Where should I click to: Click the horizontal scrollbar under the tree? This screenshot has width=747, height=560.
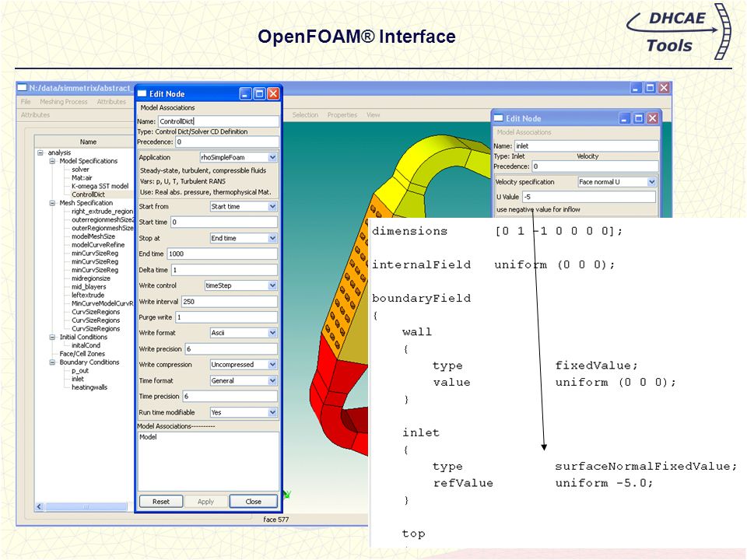click(x=86, y=507)
